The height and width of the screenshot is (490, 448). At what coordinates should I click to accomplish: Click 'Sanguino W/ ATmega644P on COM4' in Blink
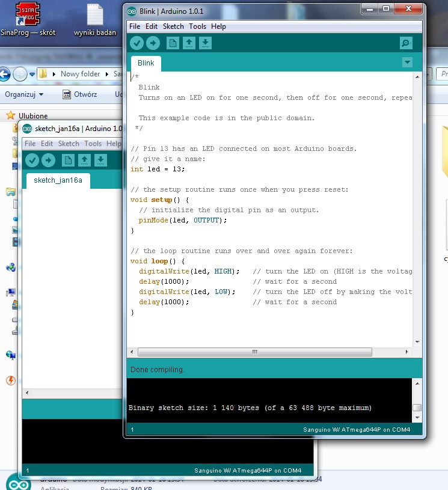357,430
